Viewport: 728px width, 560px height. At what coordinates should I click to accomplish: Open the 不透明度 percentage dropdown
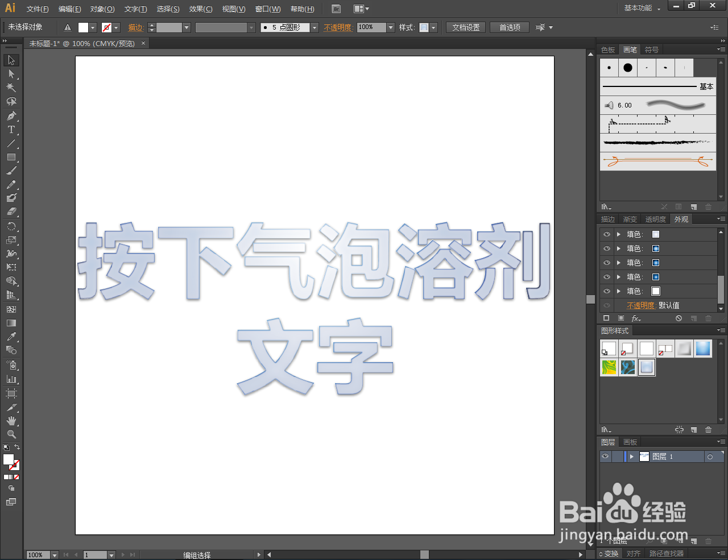tap(390, 27)
